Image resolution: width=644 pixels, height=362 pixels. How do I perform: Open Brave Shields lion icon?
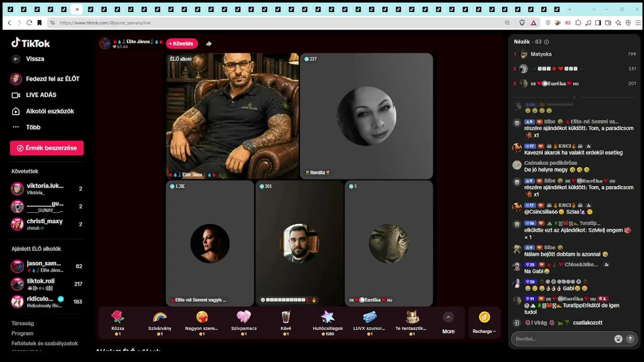pos(522,23)
